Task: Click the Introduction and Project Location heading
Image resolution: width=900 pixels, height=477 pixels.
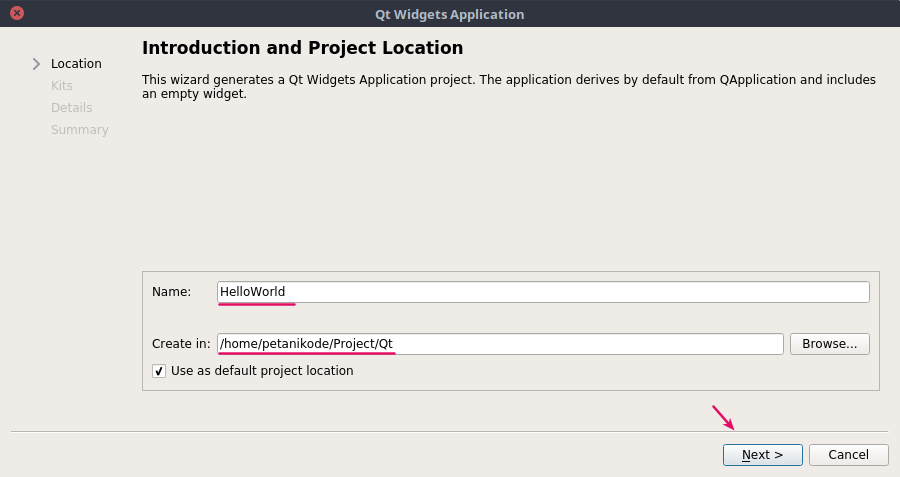Action: tap(302, 48)
